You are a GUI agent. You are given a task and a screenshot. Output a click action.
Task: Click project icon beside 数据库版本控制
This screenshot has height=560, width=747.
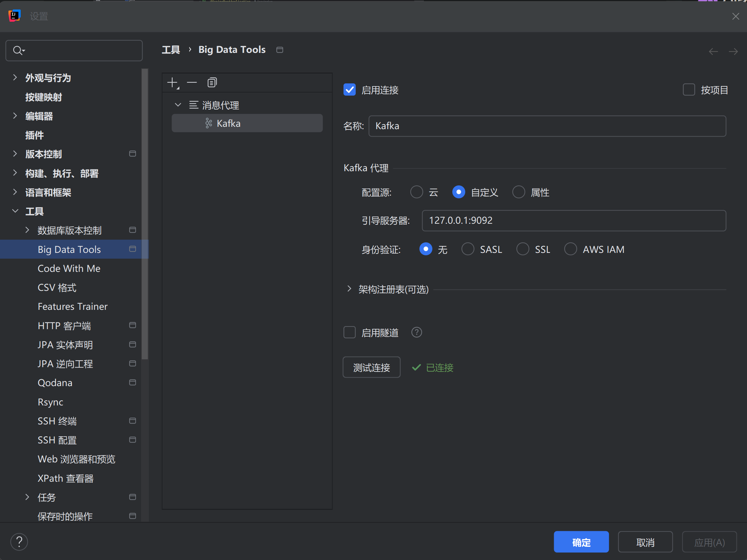point(133,230)
